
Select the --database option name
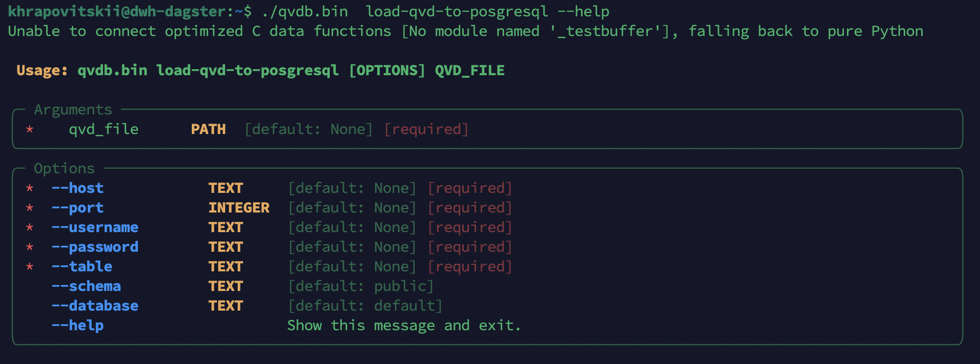click(x=95, y=306)
